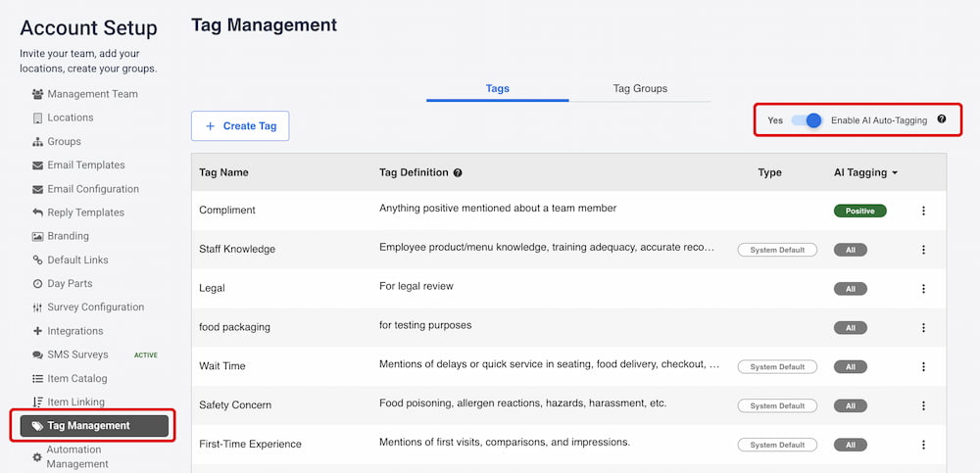Click the 'For legal review' definition text

[x=416, y=286]
